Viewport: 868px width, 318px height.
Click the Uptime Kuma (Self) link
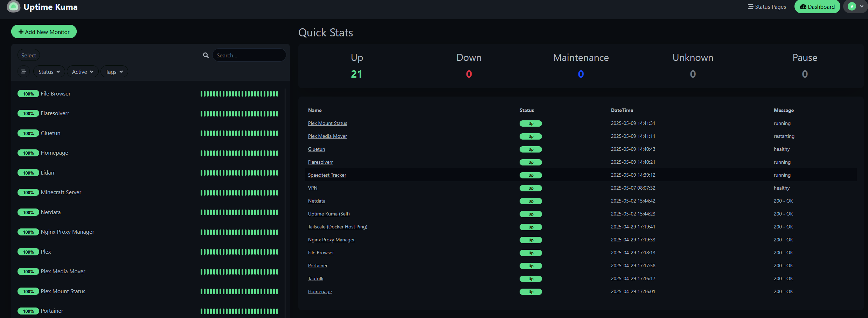329,214
